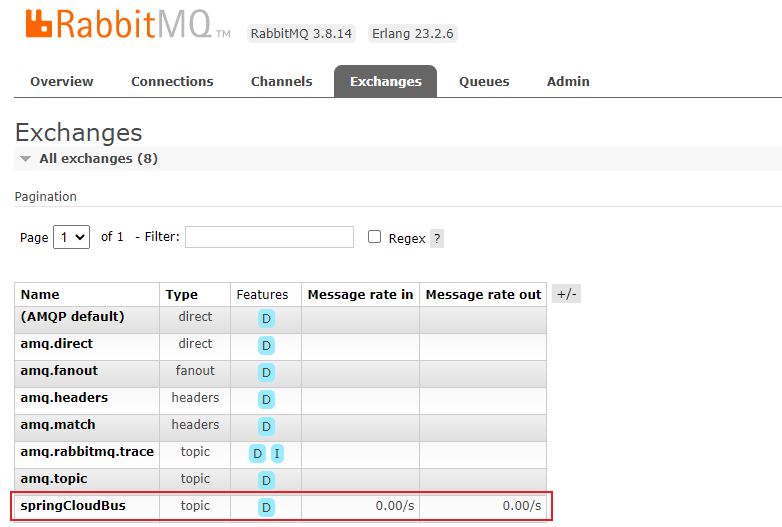The image size is (782, 527).
Task: Click the D feature badge for amq.topic
Action: pos(266,481)
